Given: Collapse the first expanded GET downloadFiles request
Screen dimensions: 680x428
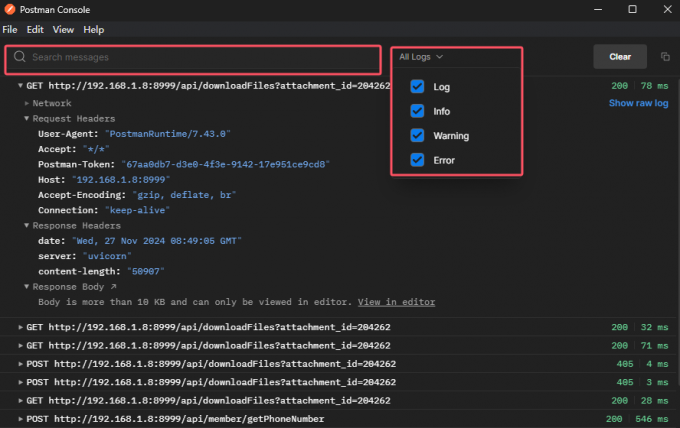Looking at the screenshot, I should (20, 86).
